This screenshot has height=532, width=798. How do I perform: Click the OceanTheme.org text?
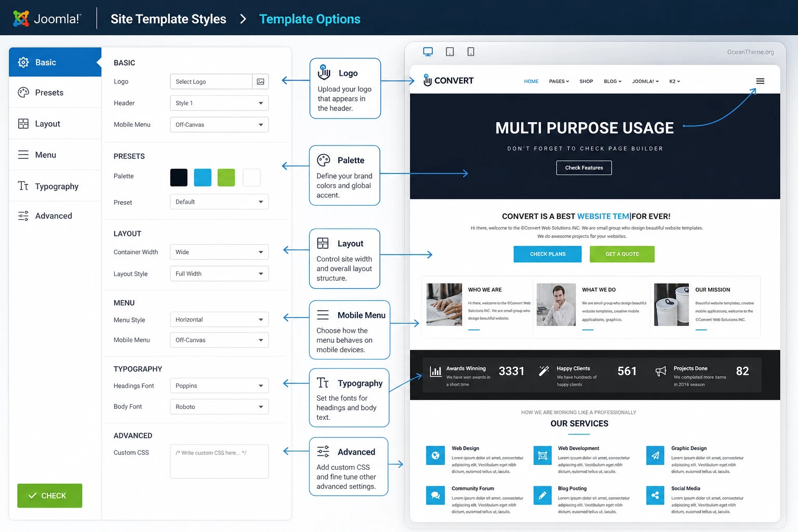click(x=750, y=52)
